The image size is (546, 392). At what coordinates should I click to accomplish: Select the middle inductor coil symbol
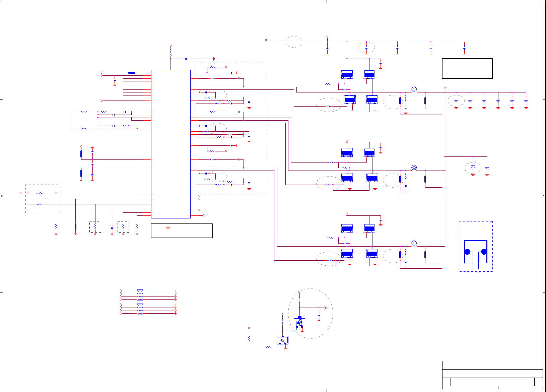click(x=414, y=168)
